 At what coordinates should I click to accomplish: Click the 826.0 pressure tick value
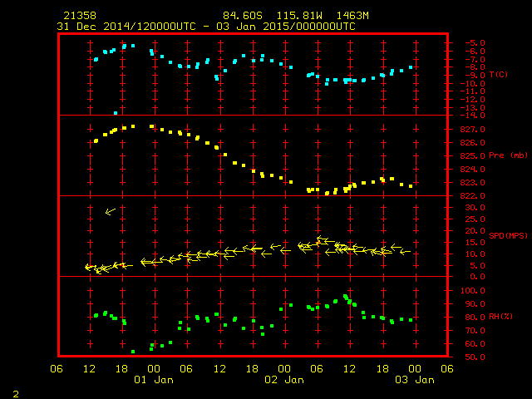(x=473, y=142)
